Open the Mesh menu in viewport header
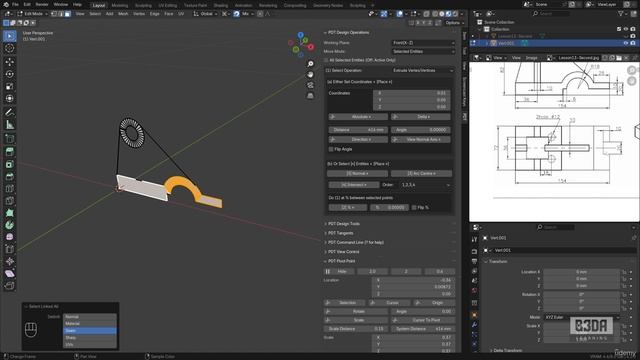Viewport: 640px width, 360px height. click(123, 14)
